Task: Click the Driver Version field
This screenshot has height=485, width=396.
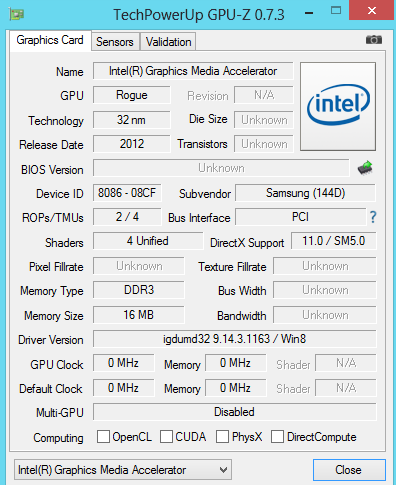Action: tap(235, 339)
